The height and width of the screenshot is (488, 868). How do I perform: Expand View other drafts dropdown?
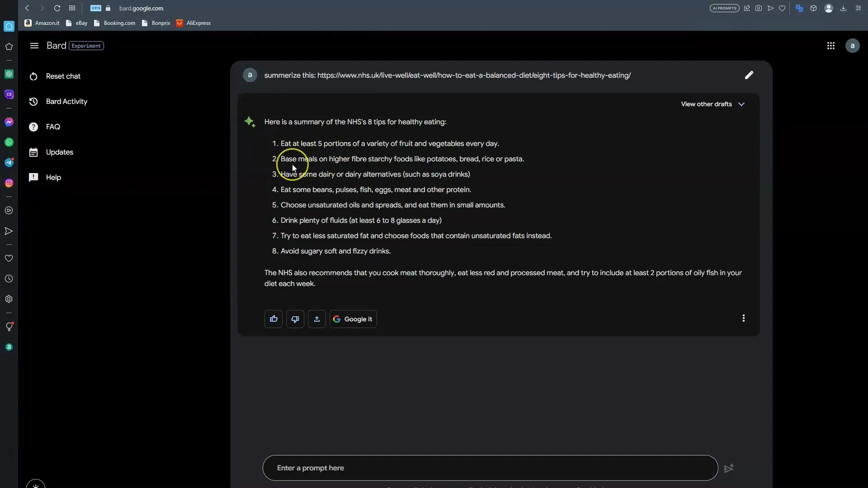712,103
